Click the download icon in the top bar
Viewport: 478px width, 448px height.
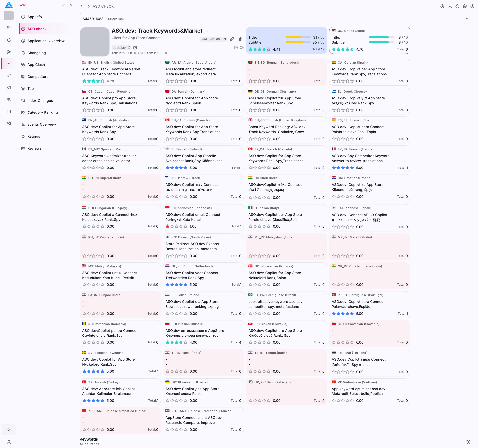(x=450, y=6)
